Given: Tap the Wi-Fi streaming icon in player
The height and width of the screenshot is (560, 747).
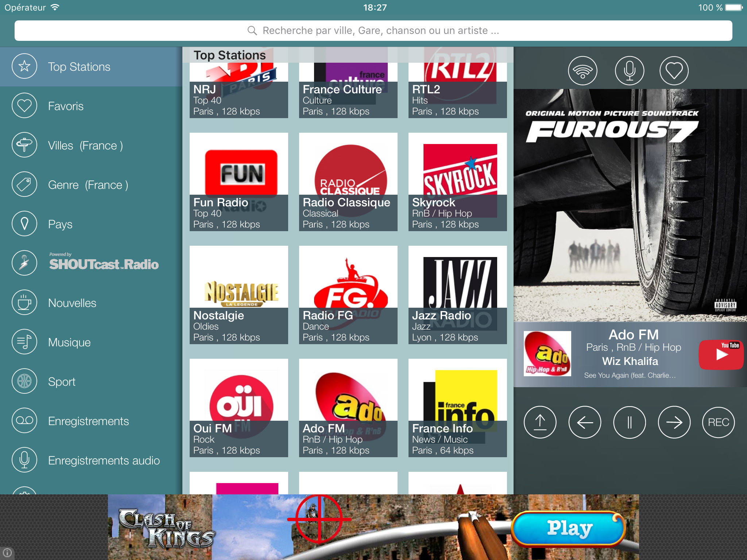Looking at the screenshot, I should (582, 71).
